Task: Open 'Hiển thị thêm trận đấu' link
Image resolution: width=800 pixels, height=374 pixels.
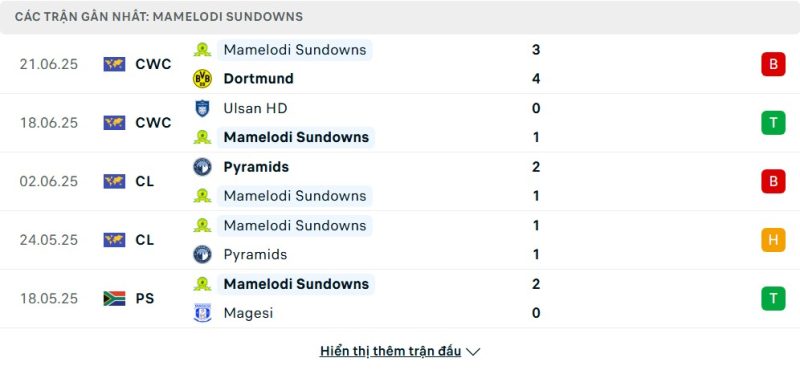Action: click(x=390, y=351)
